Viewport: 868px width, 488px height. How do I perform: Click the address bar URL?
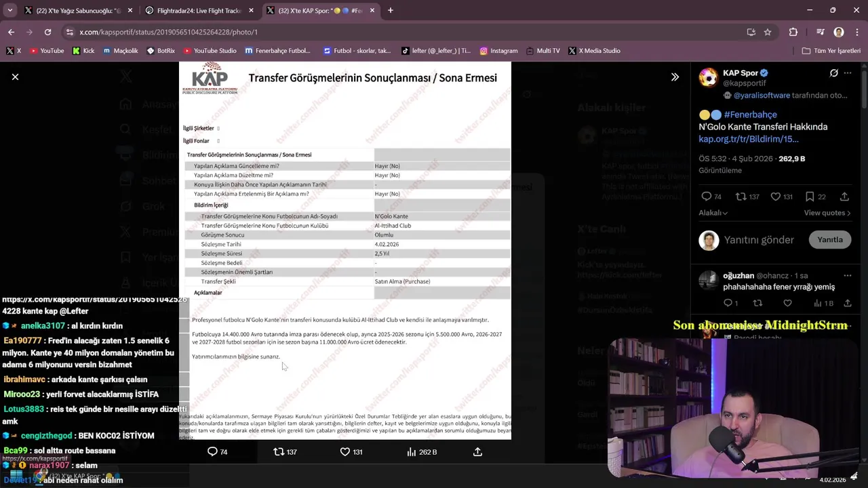click(168, 32)
